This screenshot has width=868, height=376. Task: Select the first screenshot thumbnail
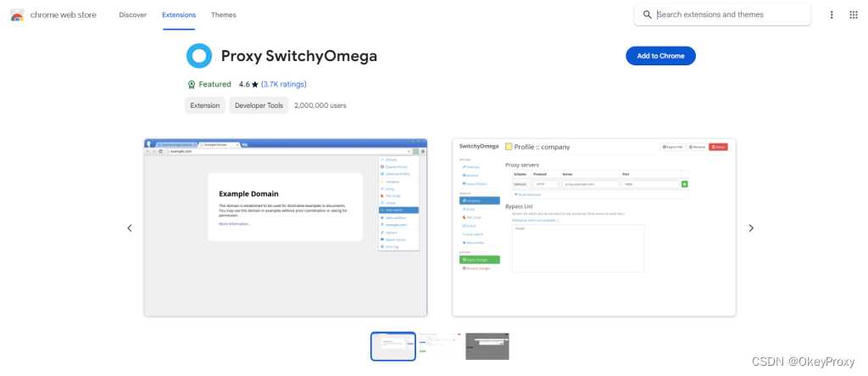pos(393,346)
